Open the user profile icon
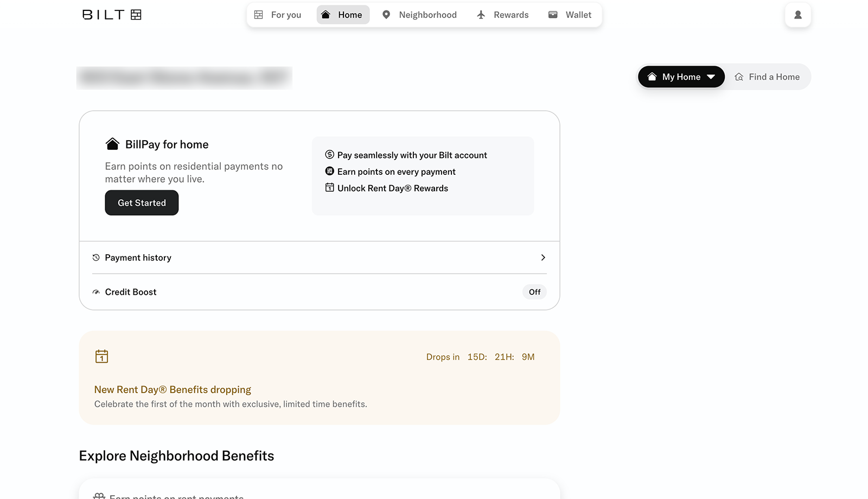868x499 pixels. coord(797,15)
